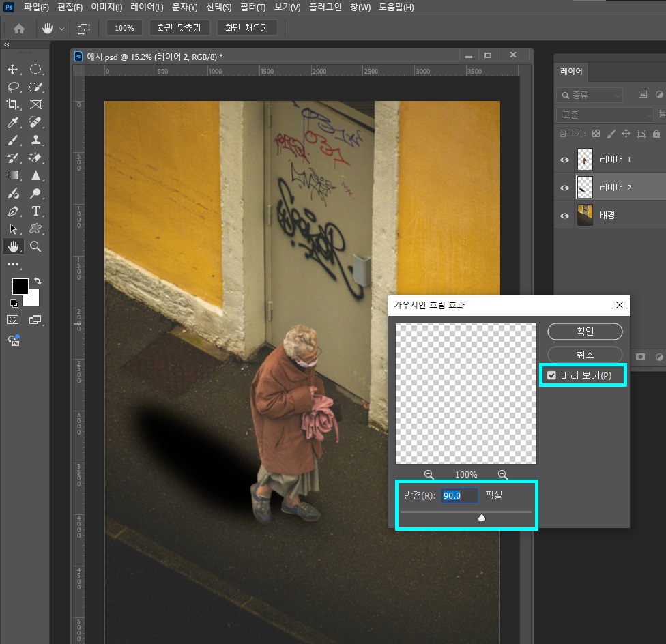Zoom in the blur preview
Image resolution: width=666 pixels, height=644 pixels.
point(502,475)
